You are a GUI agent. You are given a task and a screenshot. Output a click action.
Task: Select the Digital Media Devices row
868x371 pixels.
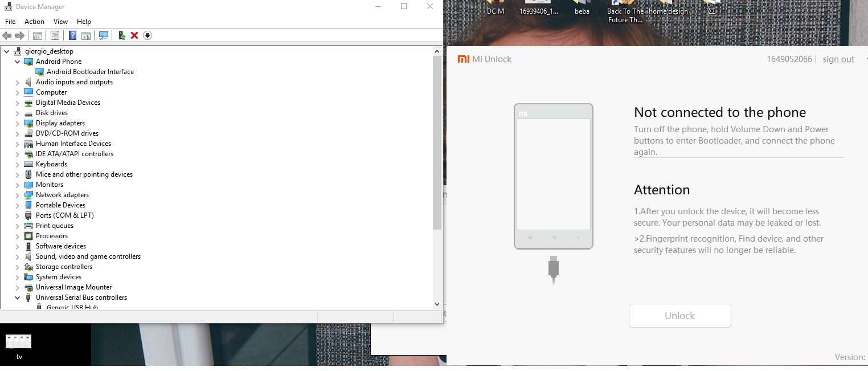(68, 103)
